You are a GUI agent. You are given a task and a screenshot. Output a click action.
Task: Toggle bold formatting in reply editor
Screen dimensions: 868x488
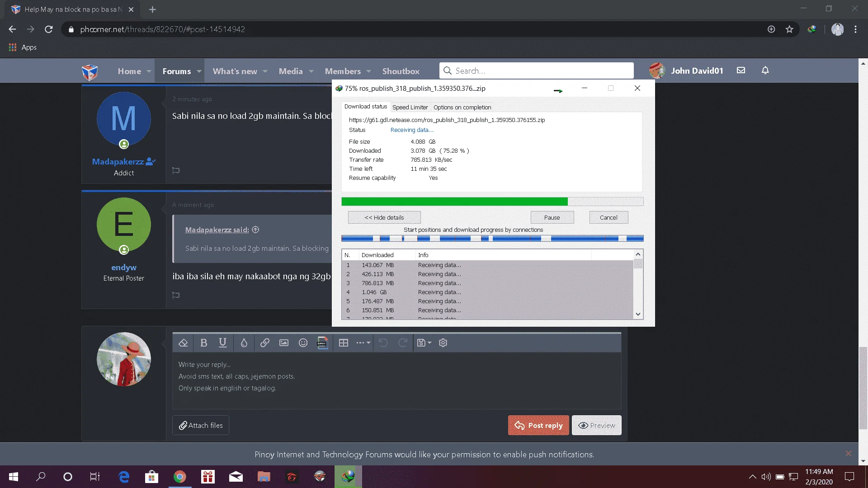pos(204,343)
